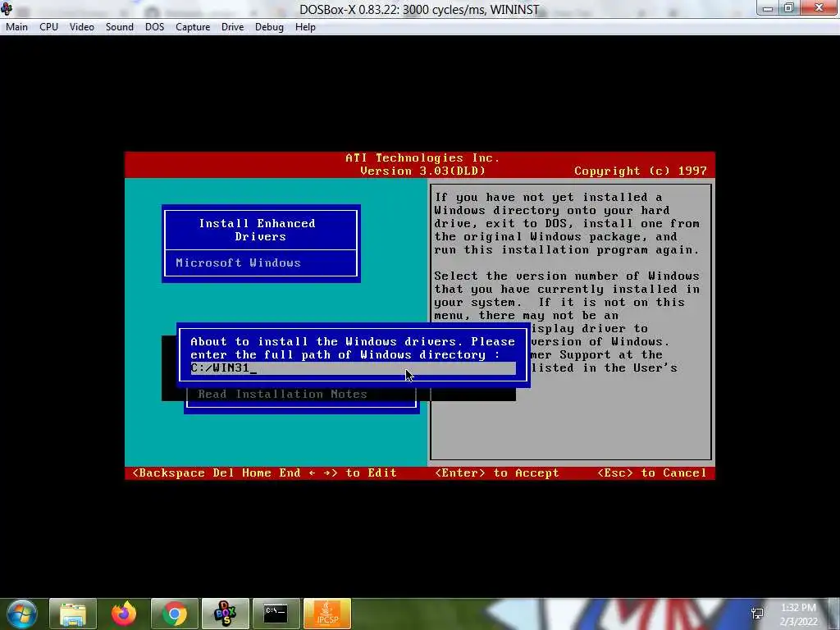Select the Microsoft Windows option
Viewport: 840px width, 630px height.
(x=239, y=263)
